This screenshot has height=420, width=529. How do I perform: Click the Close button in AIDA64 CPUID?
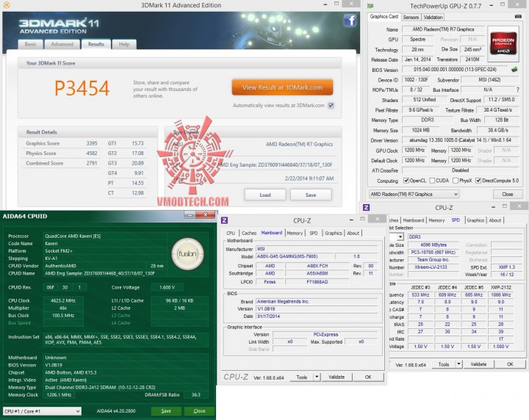[199, 411]
